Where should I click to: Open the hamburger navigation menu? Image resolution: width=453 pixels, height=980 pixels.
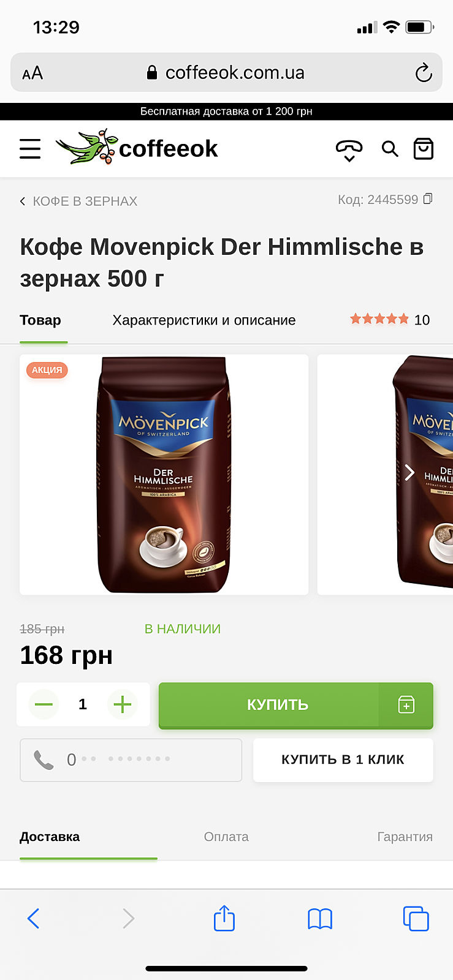pos(30,149)
